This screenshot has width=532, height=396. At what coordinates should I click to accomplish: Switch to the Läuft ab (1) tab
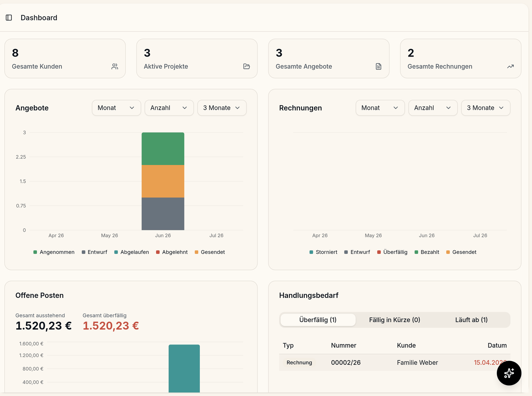coord(471,320)
